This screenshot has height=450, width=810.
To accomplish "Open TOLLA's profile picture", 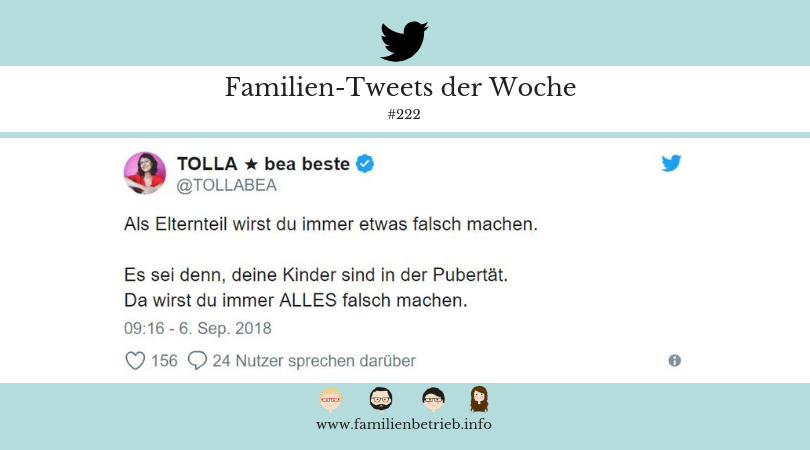I will click(x=145, y=173).
